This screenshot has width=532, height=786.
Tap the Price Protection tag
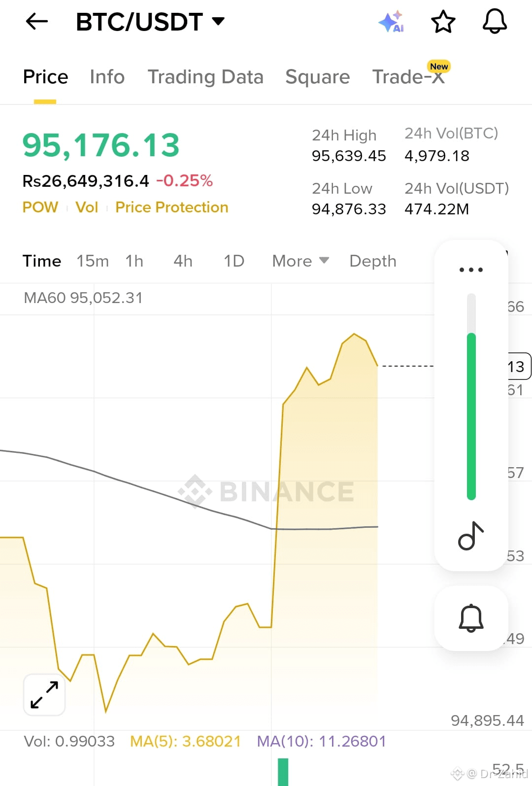tap(172, 207)
